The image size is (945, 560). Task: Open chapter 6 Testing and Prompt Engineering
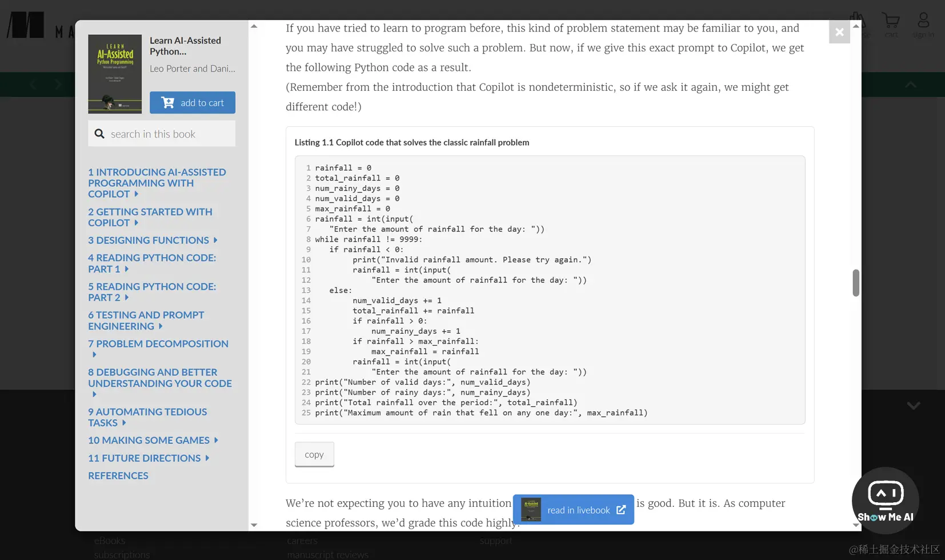point(146,321)
